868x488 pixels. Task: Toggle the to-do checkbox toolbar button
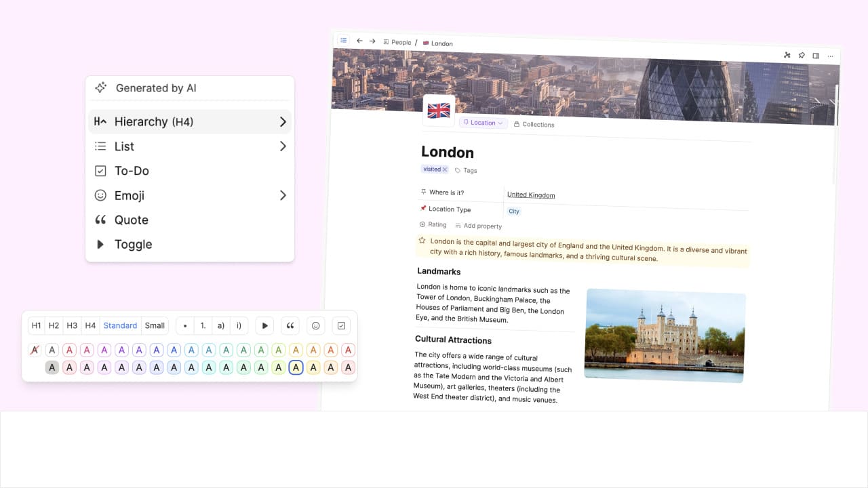click(x=341, y=325)
